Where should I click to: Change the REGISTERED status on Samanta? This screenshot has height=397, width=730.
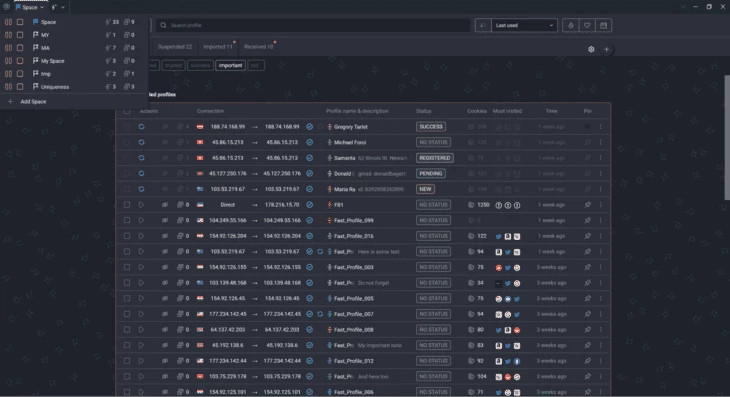[x=434, y=158]
